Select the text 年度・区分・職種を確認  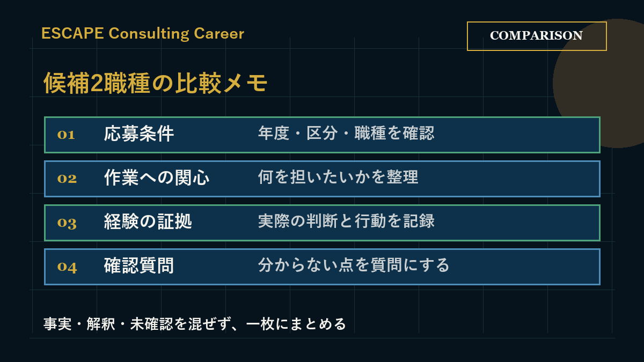tap(346, 134)
